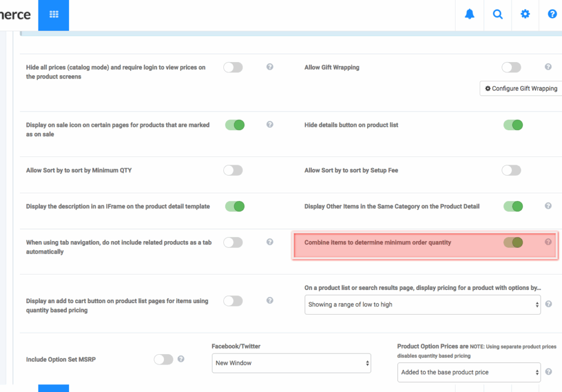Show help for Include Option Set MSRP
Image resolution: width=562 pixels, height=392 pixels.
pyautogui.click(x=181, y=359)
